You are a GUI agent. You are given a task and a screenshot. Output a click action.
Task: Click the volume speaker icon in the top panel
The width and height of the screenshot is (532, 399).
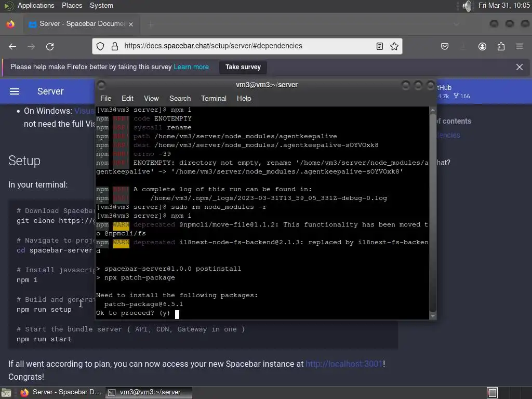coord(468,6)
